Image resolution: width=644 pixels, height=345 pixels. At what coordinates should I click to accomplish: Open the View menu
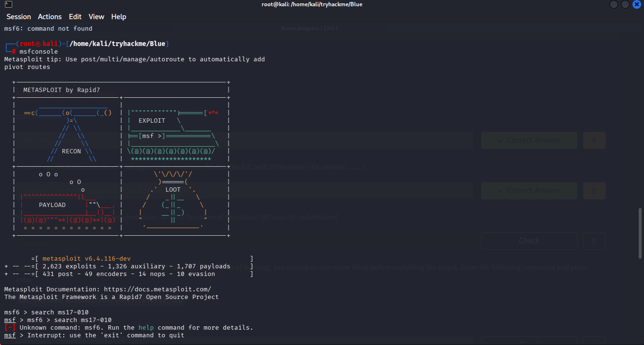click(x=96, y=17)
